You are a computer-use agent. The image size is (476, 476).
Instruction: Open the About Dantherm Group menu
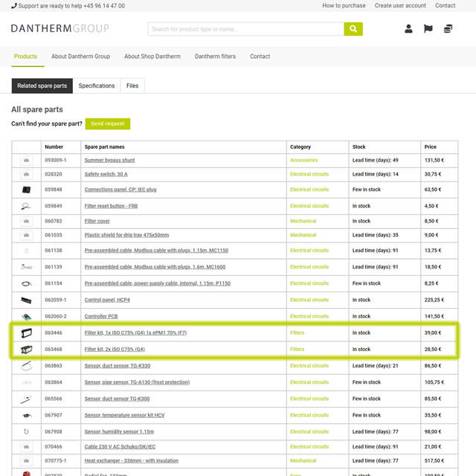pyautogui.click(x=80, y=57)
